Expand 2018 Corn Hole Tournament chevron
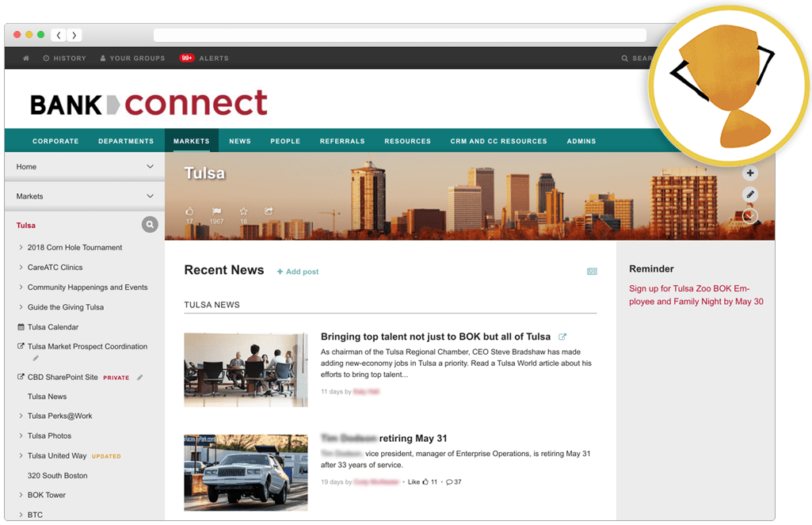The height and width of the screenshot is (525, 812). pos(21,248)
